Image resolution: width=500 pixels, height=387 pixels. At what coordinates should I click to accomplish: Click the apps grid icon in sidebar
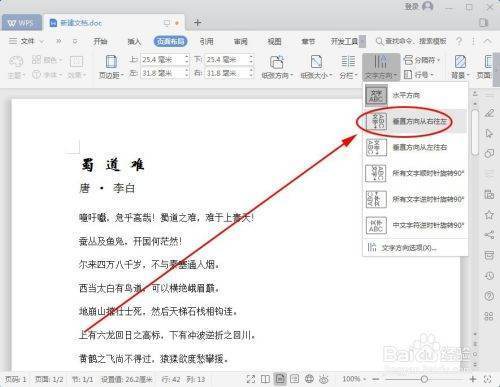(x=489, y=316)
